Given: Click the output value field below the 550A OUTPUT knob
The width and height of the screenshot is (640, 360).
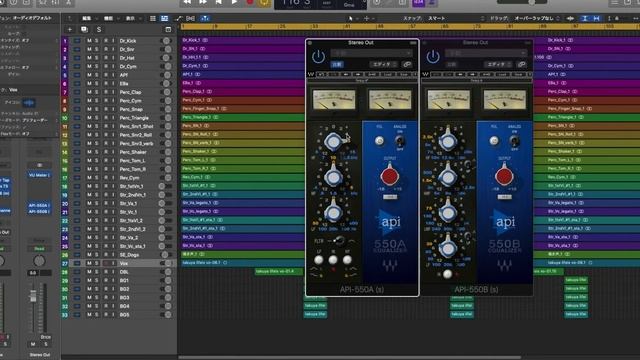Looking at the screenshot, I should tap(390, 197).
